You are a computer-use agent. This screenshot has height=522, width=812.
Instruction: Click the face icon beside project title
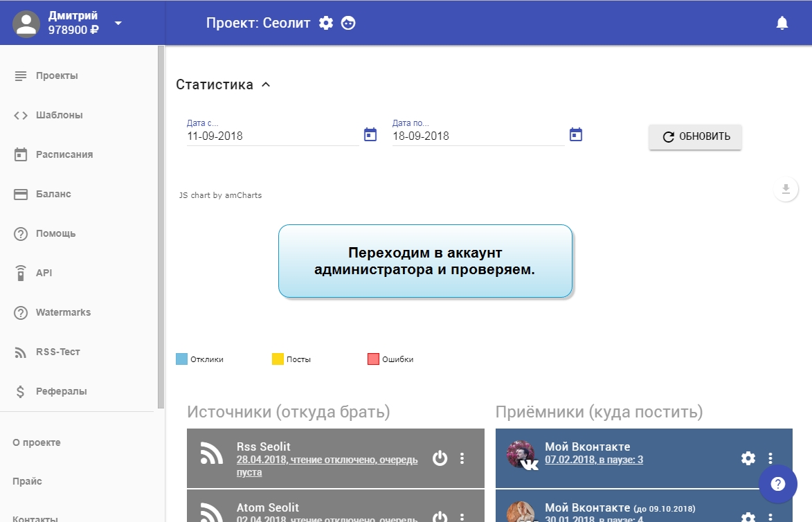(348, 23)
